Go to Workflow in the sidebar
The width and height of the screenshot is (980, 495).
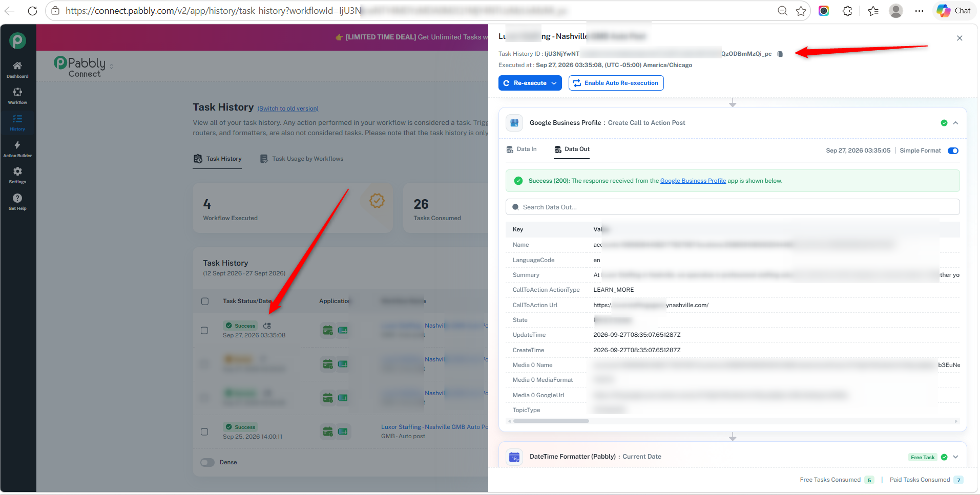pos(17,96)
